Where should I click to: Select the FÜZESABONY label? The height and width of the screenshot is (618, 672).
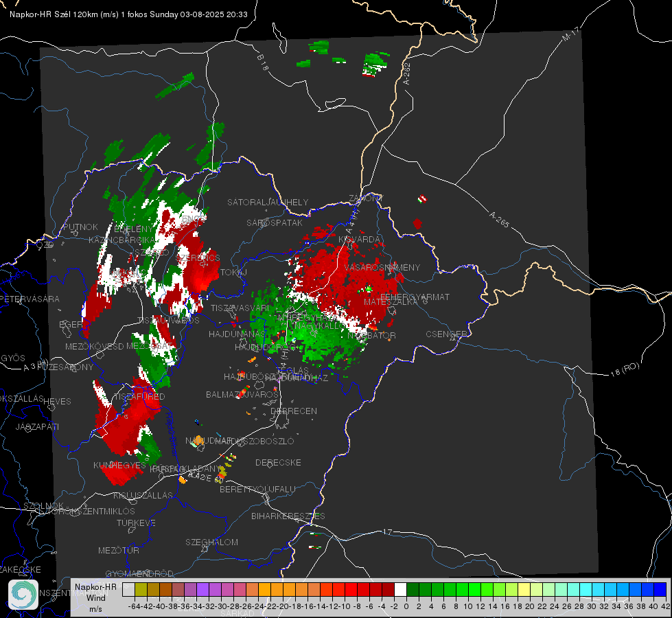point(65,367)
